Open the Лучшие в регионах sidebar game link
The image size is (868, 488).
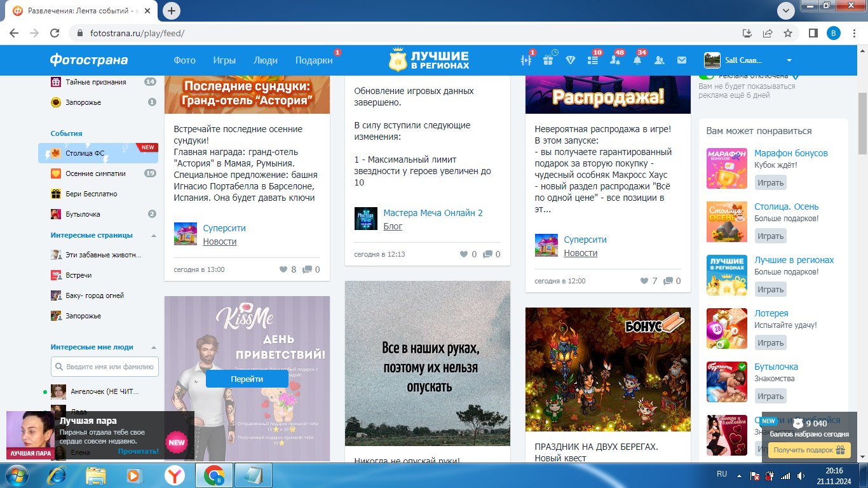[x=794, y=260]
